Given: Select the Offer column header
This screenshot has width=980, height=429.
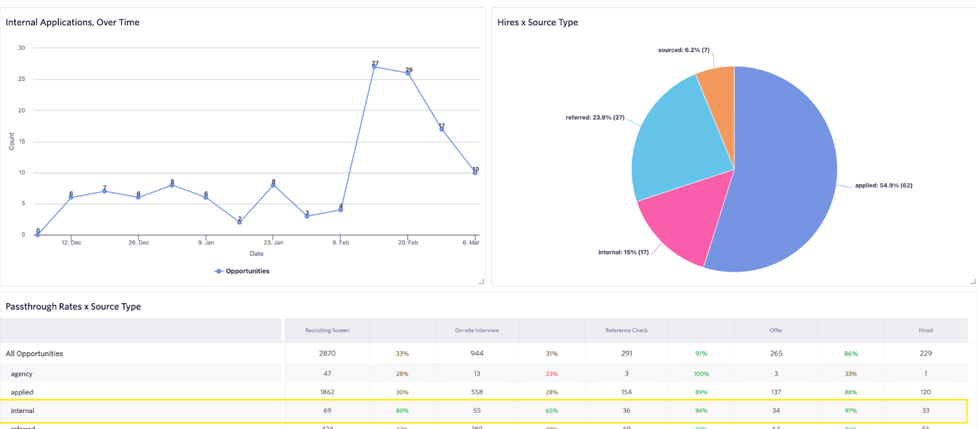Looking at the screenshot, I should (x=776, y=330).
